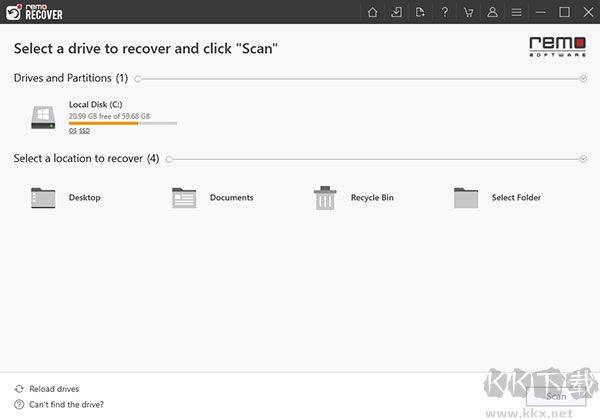Screen dimensions: 600x420
Task: Collapse the Select a location section
Action: 583,159
